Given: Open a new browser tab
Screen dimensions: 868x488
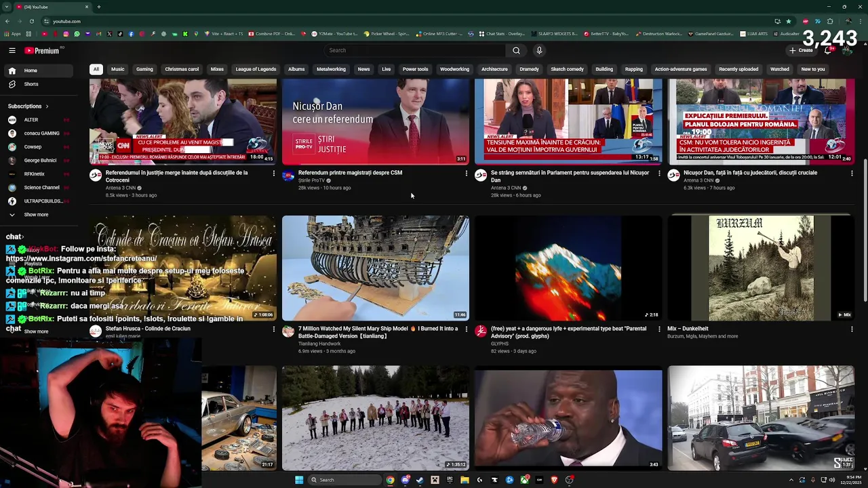Looking at the screenshot, I should tap(98, 7).
